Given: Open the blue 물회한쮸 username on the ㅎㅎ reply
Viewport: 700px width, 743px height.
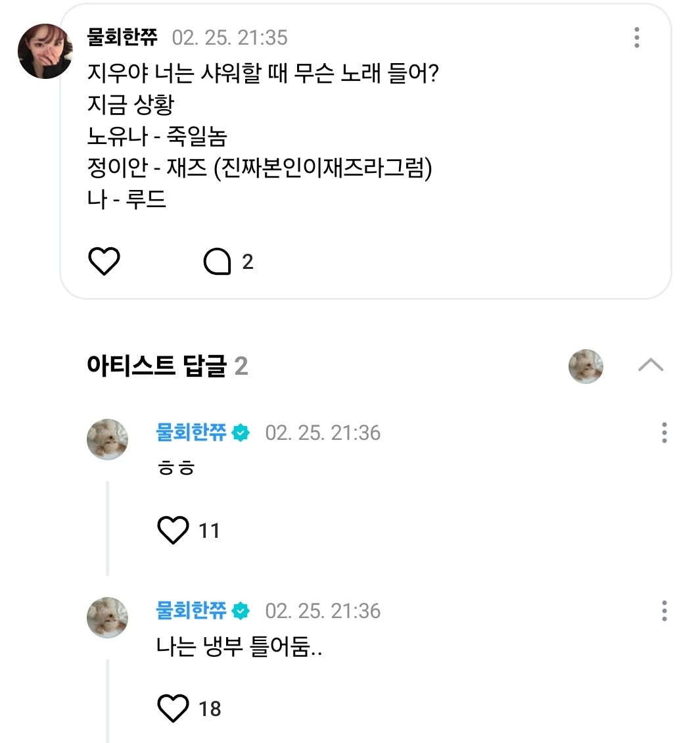Looking at the screenshot, I should click(191, 433).
